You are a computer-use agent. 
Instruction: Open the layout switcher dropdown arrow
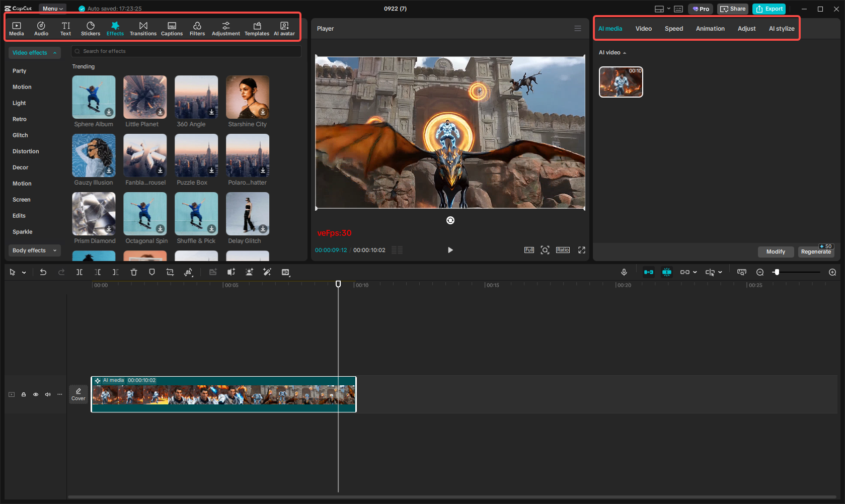tap(669, 9)
